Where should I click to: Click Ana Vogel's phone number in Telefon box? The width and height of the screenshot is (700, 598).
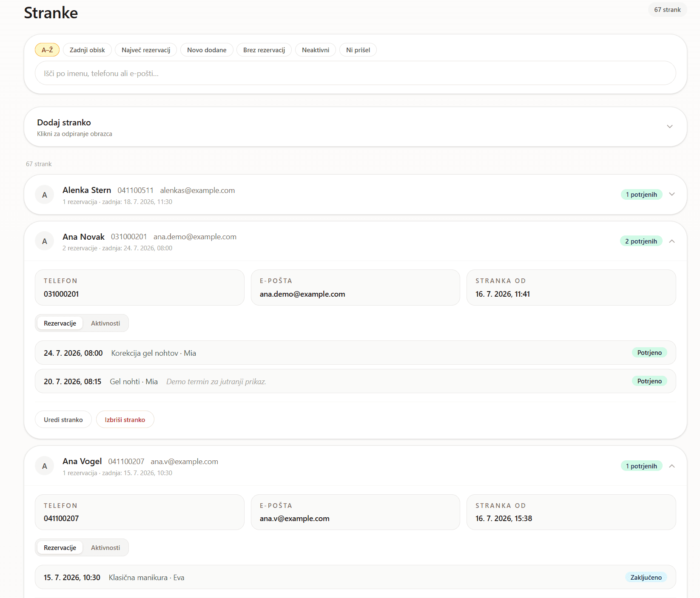(x=61, y=519)
